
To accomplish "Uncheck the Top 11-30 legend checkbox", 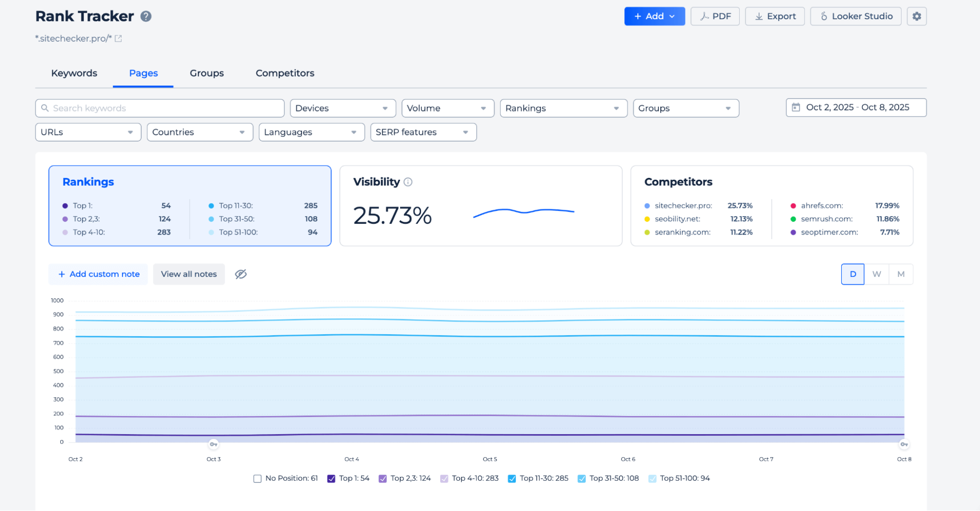I will coord(512,479).
